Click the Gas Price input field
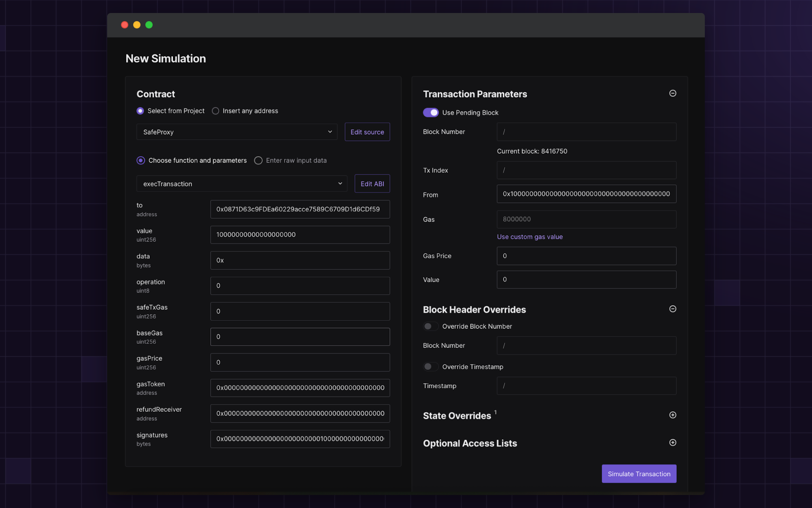Screen dimensions: 812x508 click(586, 256)
